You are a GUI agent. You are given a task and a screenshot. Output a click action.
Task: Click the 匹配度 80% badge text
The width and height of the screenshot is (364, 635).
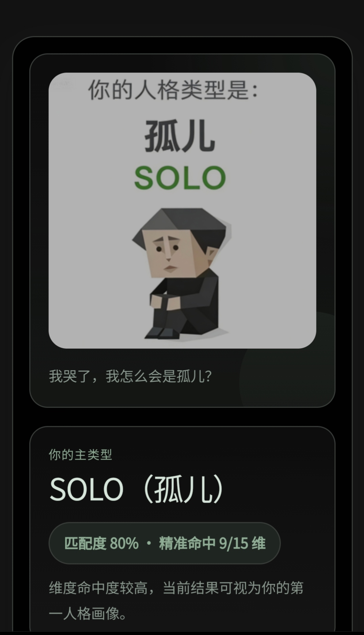tap(101, 543)
